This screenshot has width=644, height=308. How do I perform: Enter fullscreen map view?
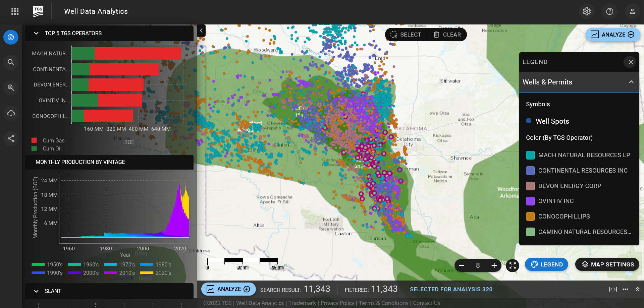tap(513, 266)
